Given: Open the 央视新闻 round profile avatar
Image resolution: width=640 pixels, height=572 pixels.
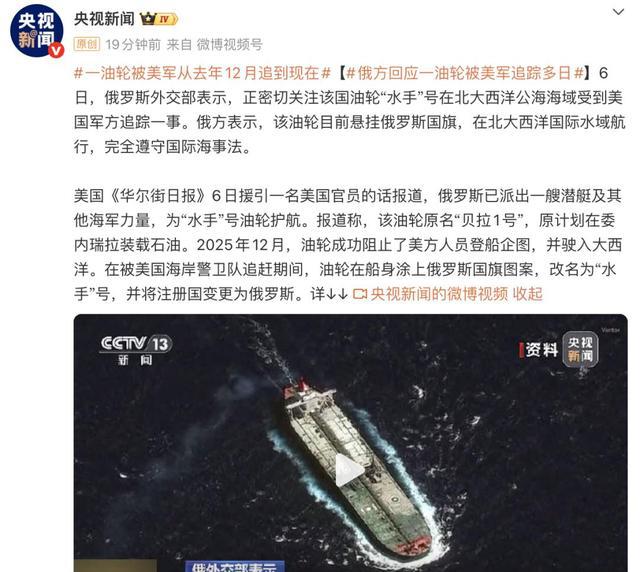Looking at the screenshot, I should [x=36, y=31].
